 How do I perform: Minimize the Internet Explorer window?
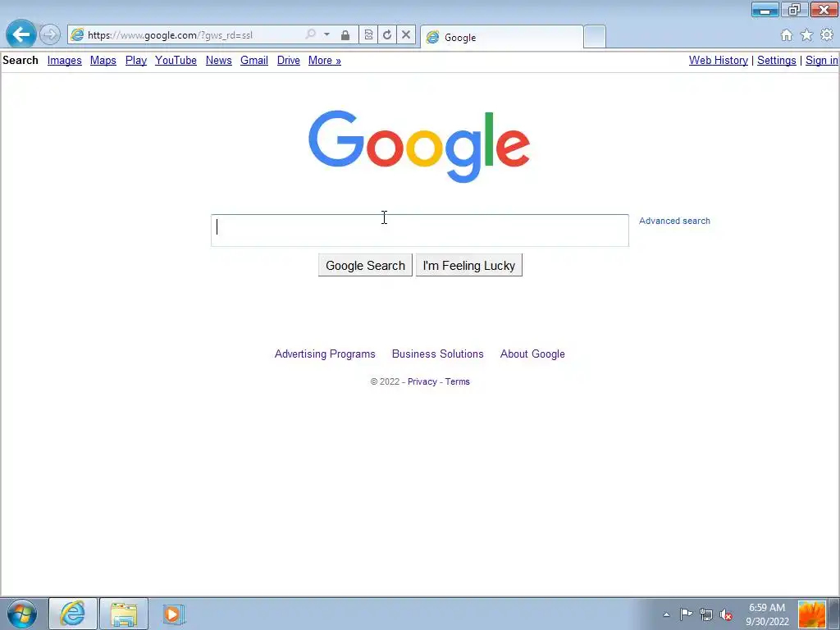click(765, 10)
